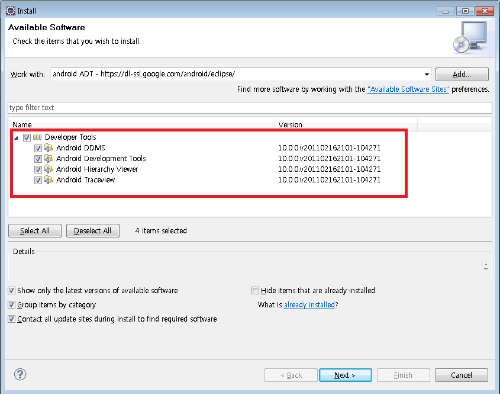Open the Available Software Sites link
Screen dimensions: 500x394
408,89
